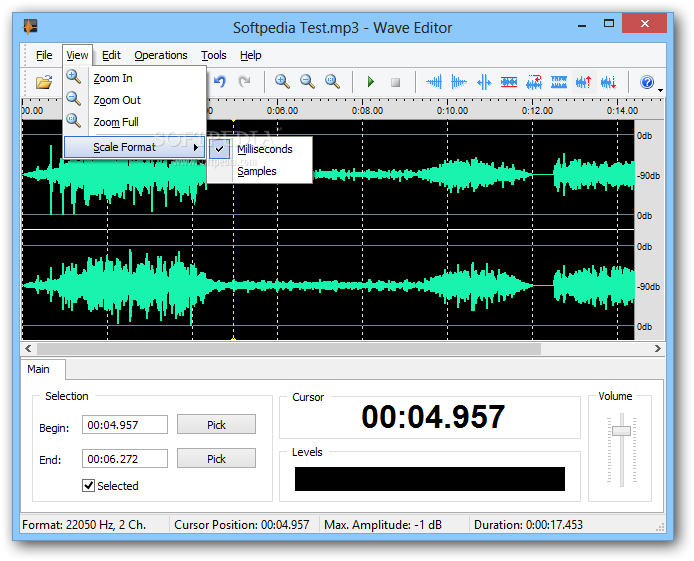This screenshot has height=561, width=694.
Task: Click the Redo arrow in toolbar
Action: pyautogui.click(x=244, y=82)
